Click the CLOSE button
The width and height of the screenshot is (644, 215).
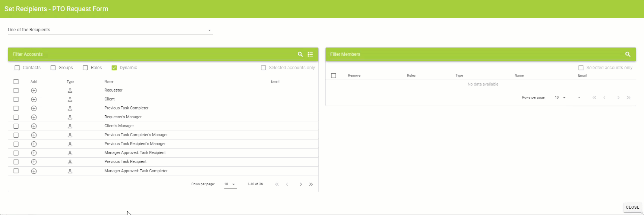click(632, 207)
